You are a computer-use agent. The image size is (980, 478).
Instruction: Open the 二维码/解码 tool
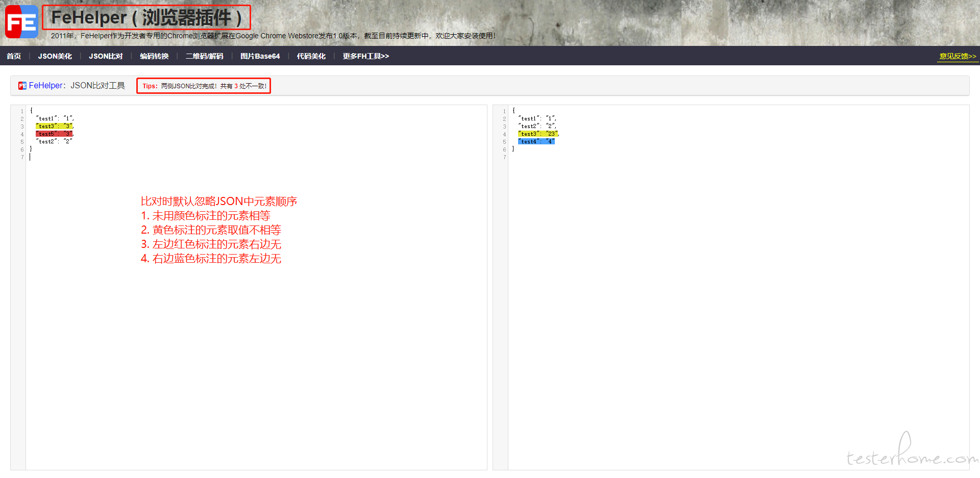click(204, 56)
